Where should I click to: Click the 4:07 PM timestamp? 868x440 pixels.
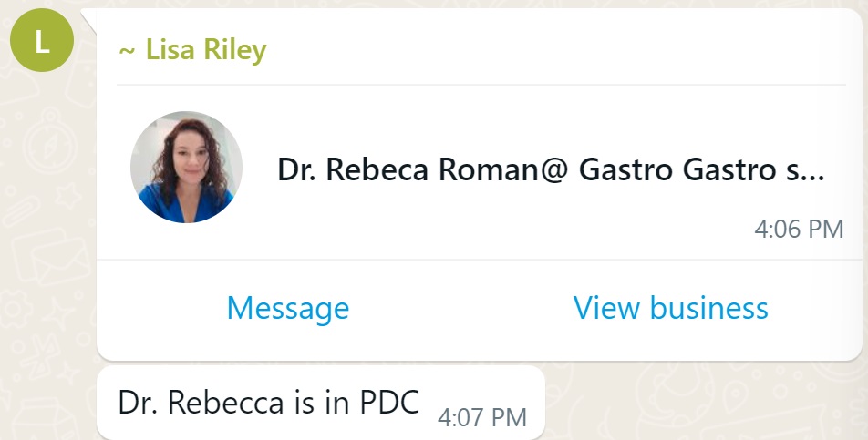(x=482, y=417)
